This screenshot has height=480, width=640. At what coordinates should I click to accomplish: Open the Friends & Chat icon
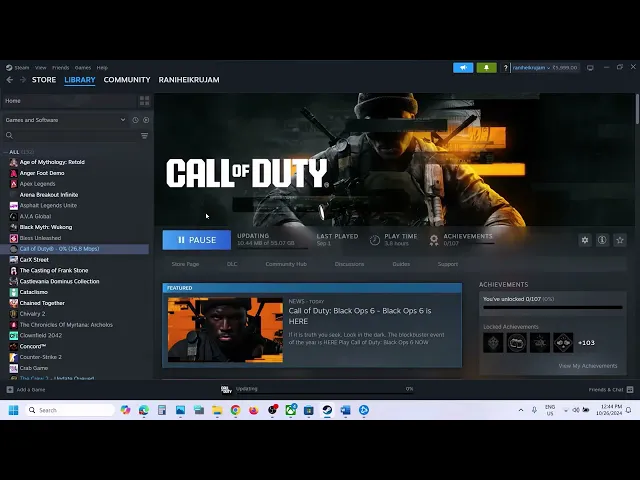tap(630, 389)
